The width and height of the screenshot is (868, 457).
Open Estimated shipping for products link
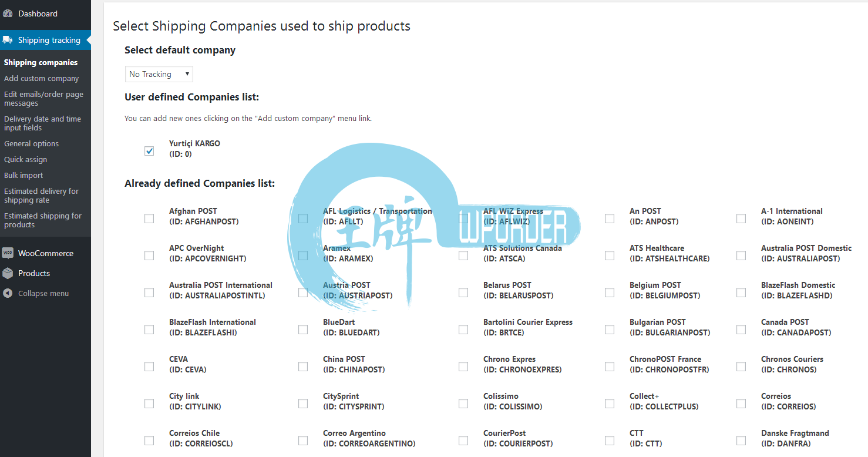pos(43,220)
